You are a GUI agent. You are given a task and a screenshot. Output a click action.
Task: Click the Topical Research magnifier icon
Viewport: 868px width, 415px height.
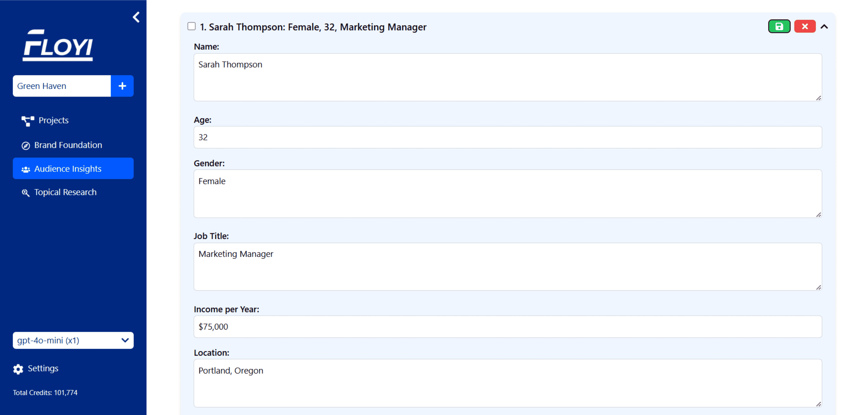[26, 193]
